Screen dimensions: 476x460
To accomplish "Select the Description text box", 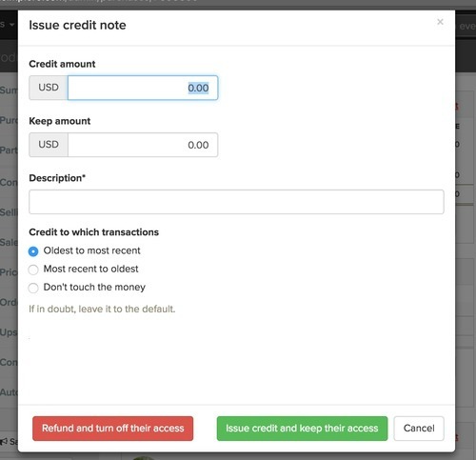I will click(236, 202).
